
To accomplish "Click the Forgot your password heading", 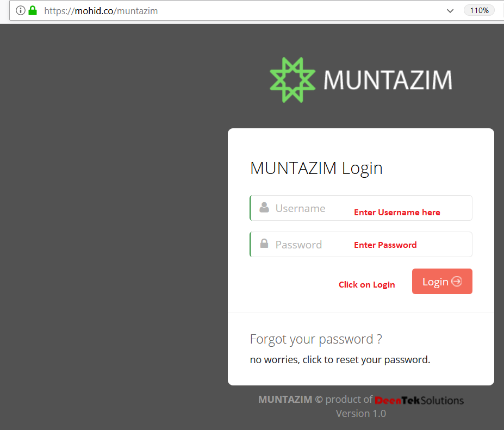I will pyautogui.click(x=316, y=339).
